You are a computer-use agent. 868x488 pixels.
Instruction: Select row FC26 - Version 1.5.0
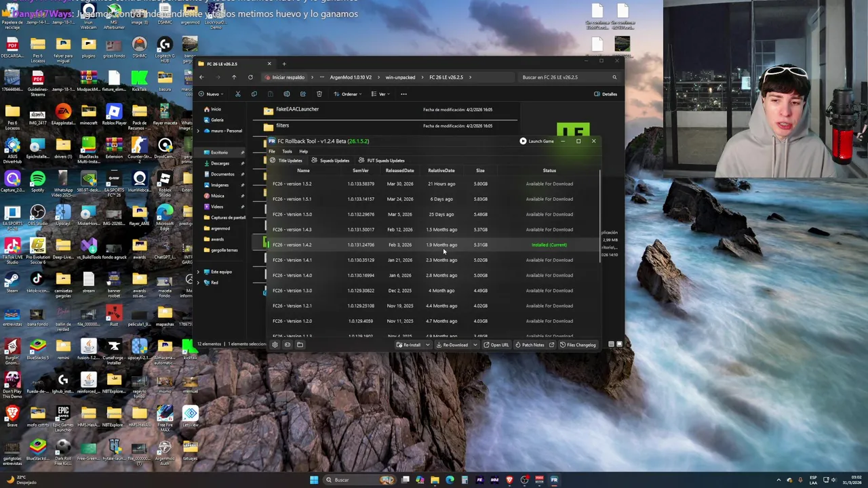[x=434, y=214]
